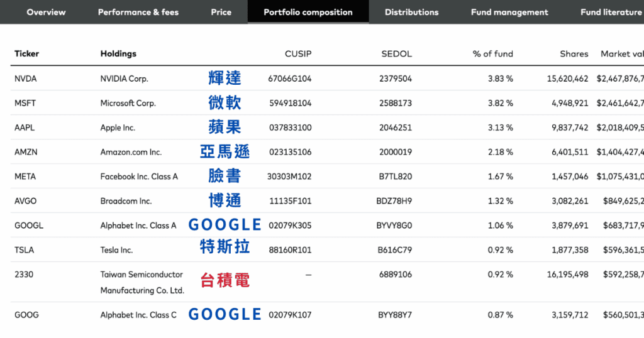Select shares value 3,159,712
This screenshot has width=644, height=338.
(570, 315)
